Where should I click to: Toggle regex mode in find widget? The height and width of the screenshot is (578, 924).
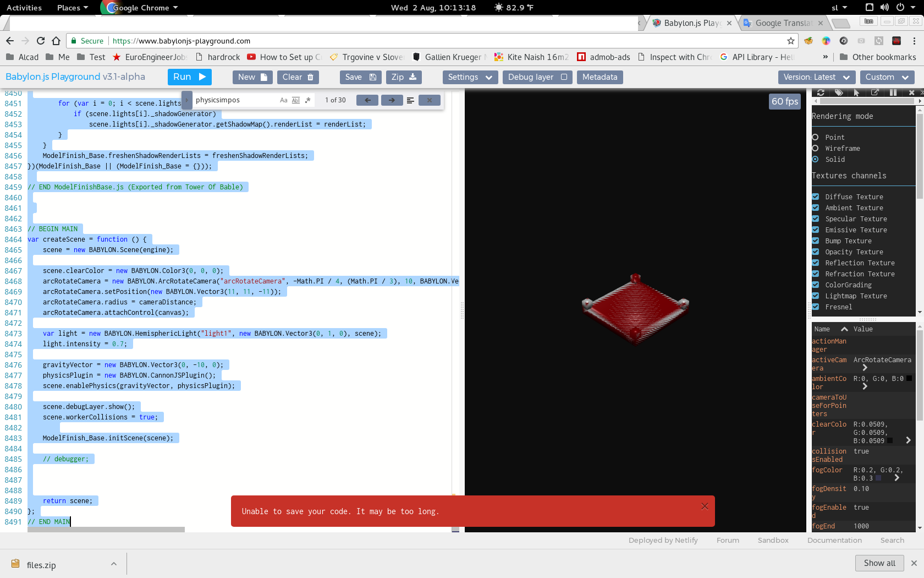click(307, 100)
